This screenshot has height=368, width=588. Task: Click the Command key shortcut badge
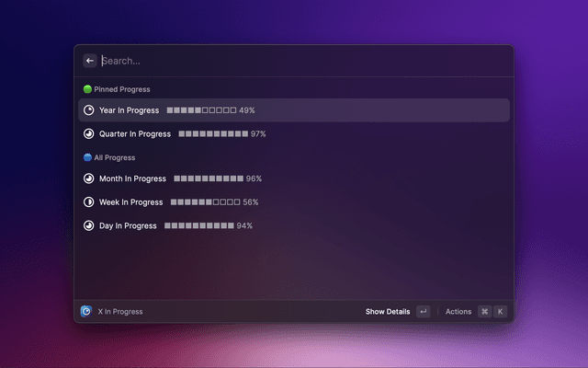point(484,312)
